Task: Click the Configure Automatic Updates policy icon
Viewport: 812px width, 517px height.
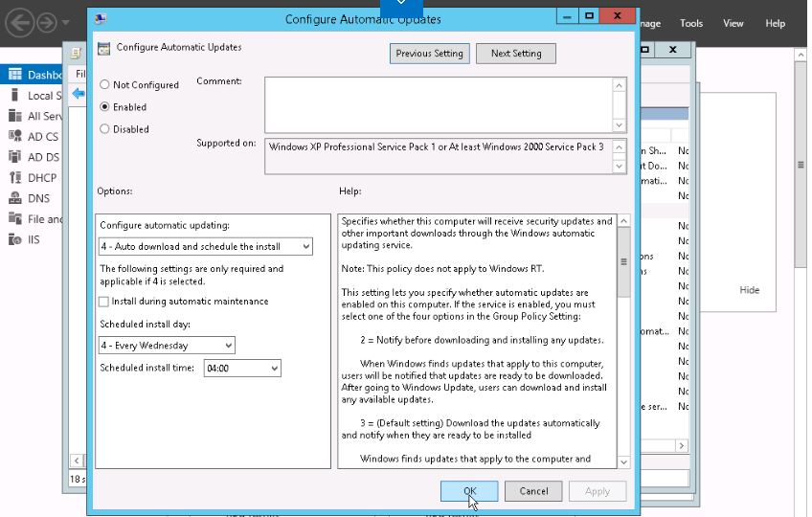Action: point(103,48)
